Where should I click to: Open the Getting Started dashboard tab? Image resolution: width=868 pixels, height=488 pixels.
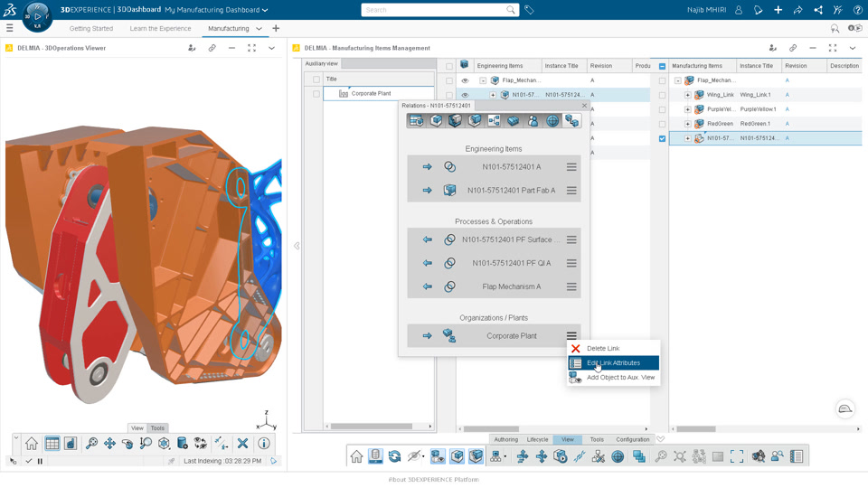click(x=90, y=28)
